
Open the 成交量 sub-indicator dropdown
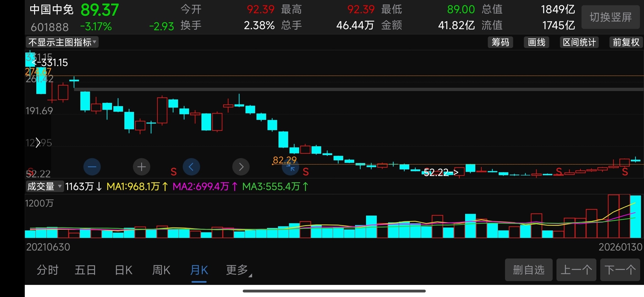(45, 186)
